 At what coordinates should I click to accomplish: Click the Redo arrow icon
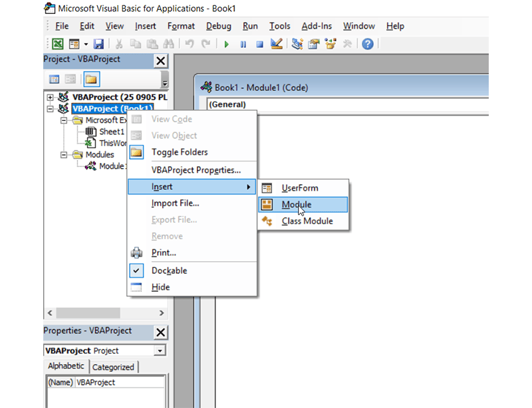205,44
